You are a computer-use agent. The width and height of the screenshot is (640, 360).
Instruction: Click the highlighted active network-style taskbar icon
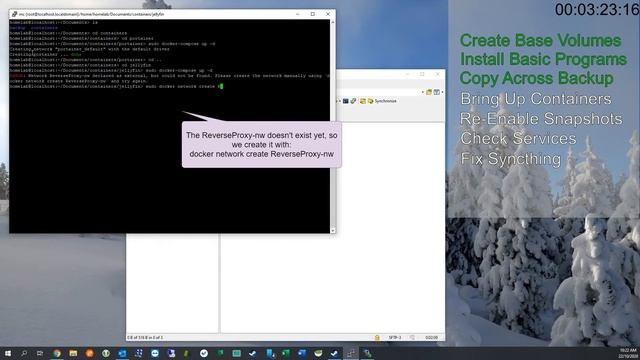[x=351, y=353]
